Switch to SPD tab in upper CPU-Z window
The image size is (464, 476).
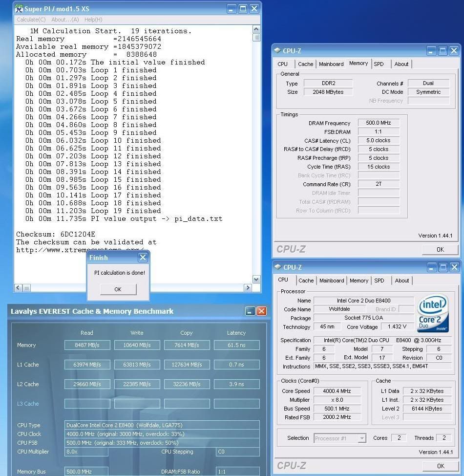(379, 64)
